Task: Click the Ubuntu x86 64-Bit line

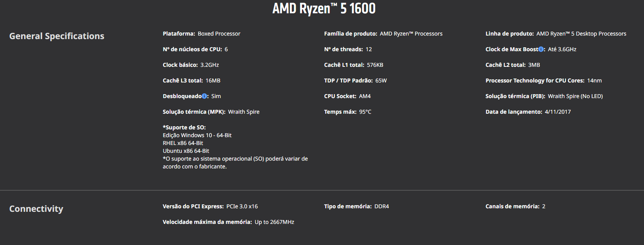Action: pos(186,151)
